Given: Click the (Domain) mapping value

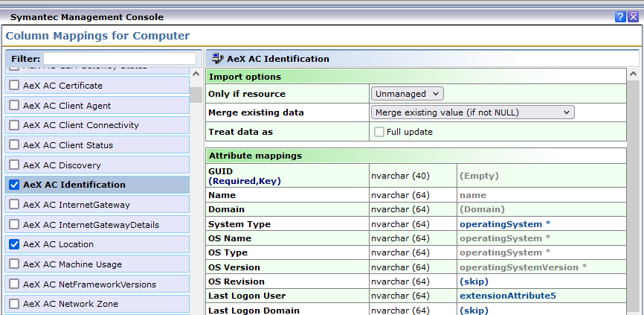Looking at the screenshot, I should [482, 209].
